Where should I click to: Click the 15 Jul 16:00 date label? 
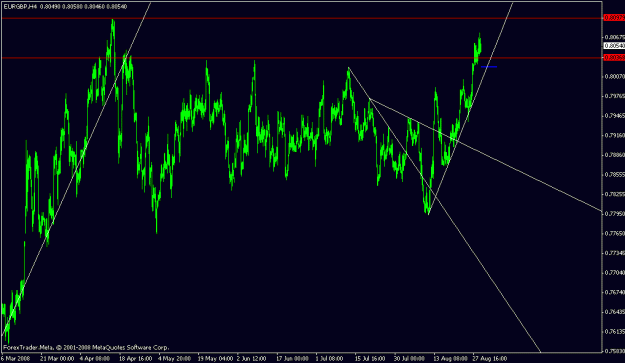(x=370, y=358)
